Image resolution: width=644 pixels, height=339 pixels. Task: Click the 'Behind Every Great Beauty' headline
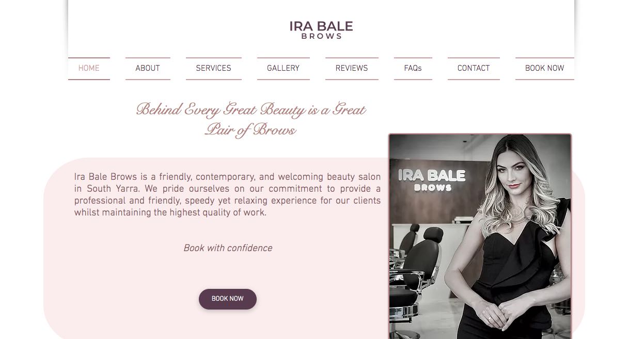[x=250, y=110]
